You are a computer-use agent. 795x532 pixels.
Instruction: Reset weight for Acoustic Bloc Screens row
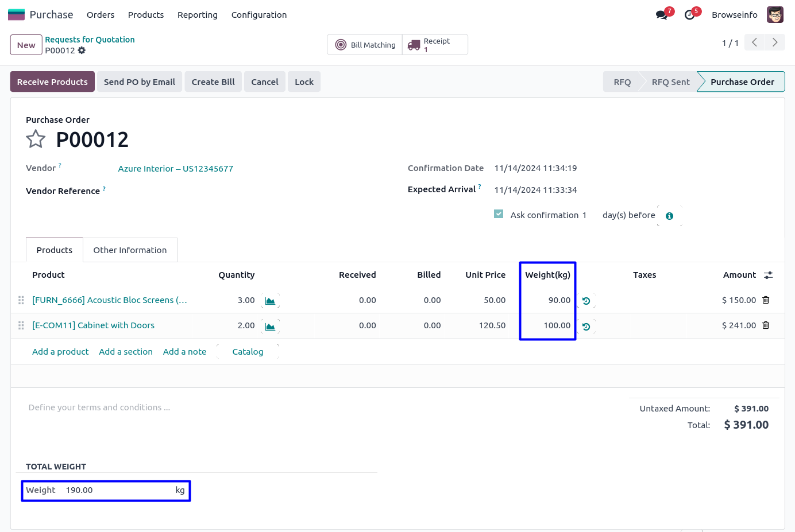pos(586,301)
